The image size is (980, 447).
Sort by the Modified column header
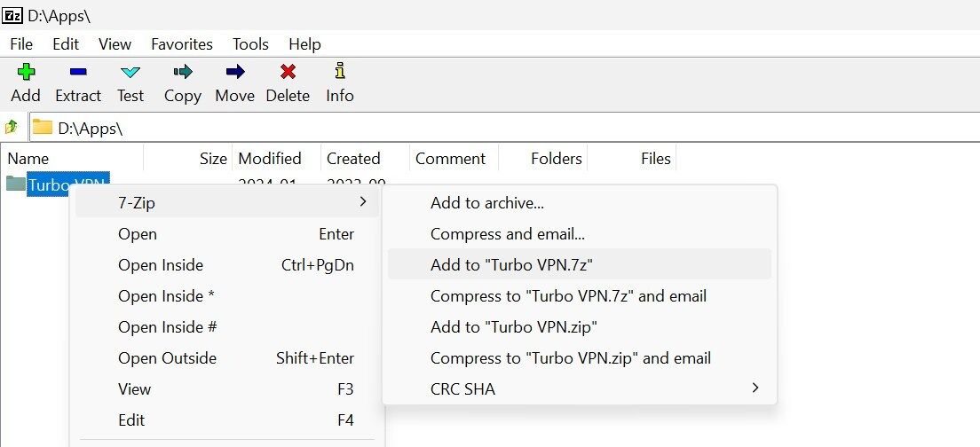point(276,159)
